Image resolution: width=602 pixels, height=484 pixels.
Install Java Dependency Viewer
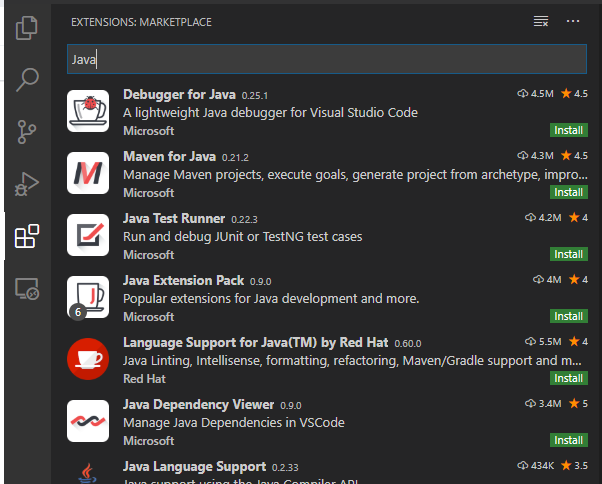coord(569,440)
